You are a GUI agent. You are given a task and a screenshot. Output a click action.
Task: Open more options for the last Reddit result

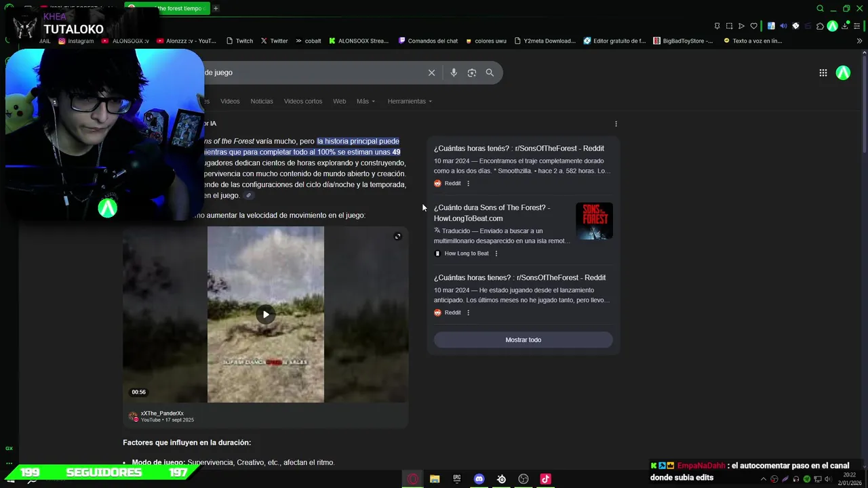(x=468, y=312)
